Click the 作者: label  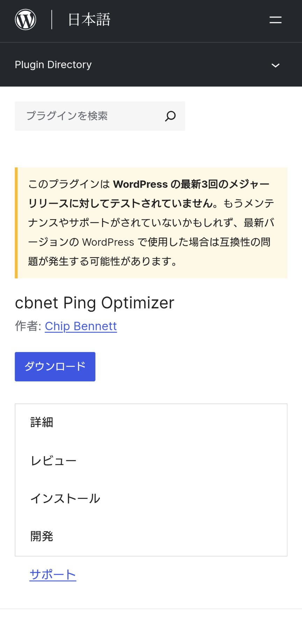[28, 326]
